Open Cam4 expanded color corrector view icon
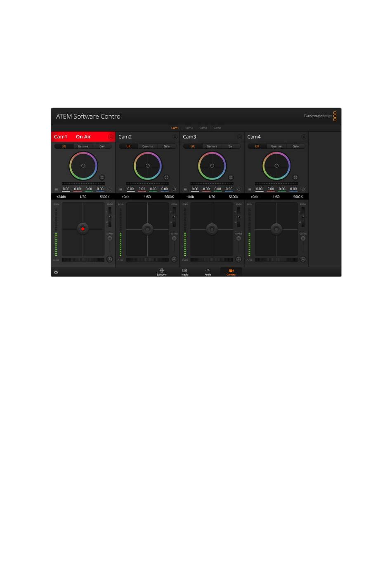392x573 pixels. (295, 177)
